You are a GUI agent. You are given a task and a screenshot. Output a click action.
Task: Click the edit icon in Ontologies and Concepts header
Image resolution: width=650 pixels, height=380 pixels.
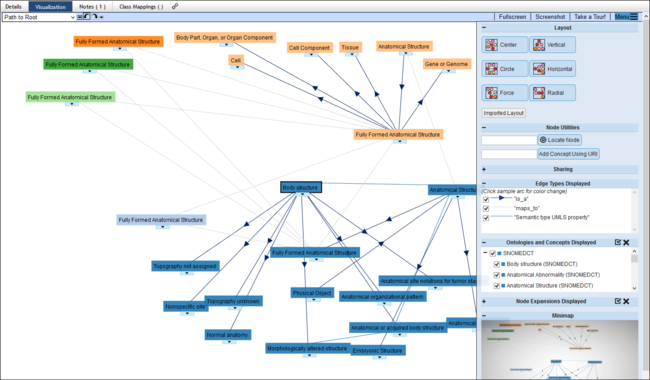[618, 242]
